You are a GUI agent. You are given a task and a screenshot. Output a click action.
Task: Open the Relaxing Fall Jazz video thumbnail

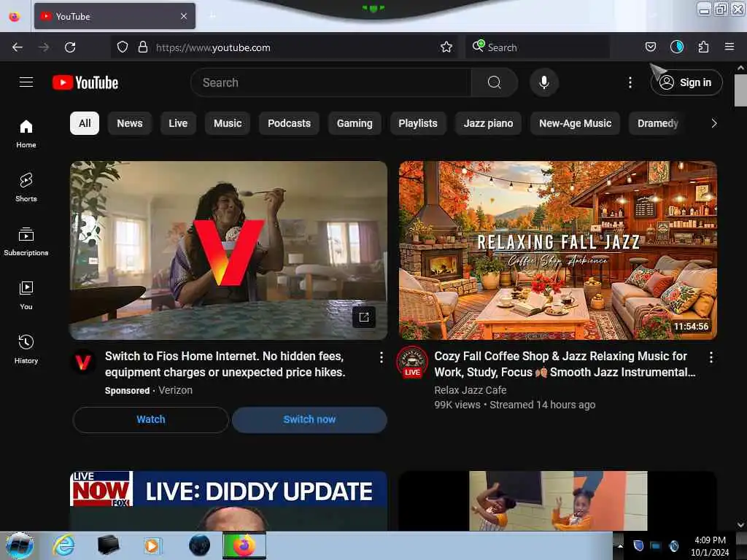click(558, 251)
